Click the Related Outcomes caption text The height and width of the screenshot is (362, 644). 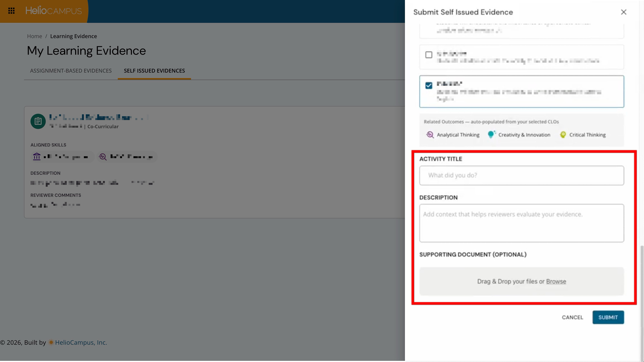[491, 122]
